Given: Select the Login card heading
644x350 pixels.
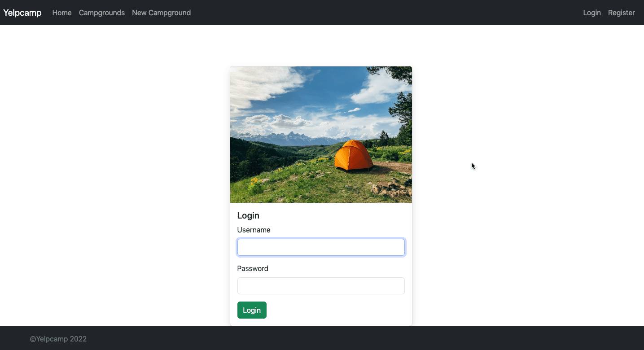Looking at the screenshot, I should coord(248,215).
